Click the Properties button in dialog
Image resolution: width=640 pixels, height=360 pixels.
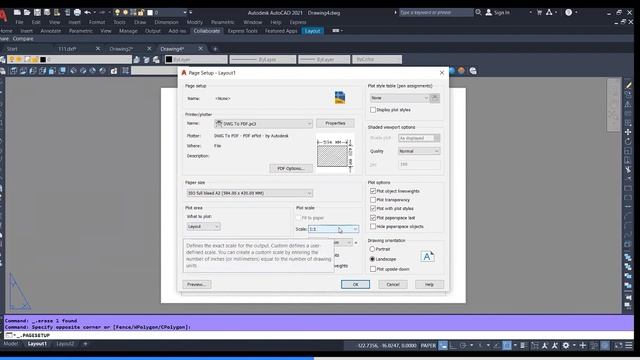click(x=335, y=123)
